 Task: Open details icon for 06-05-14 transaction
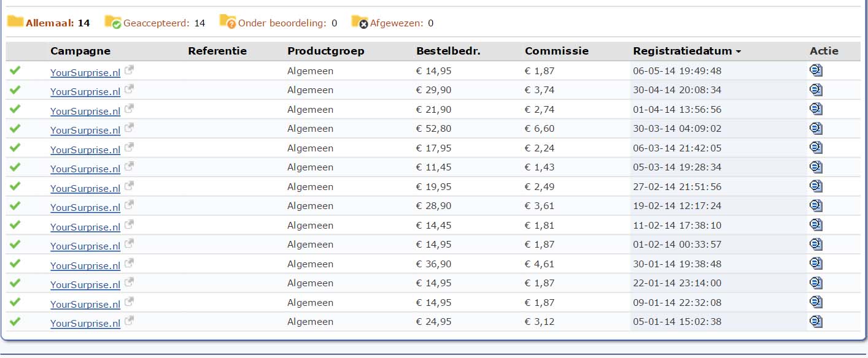coord(816,70)
